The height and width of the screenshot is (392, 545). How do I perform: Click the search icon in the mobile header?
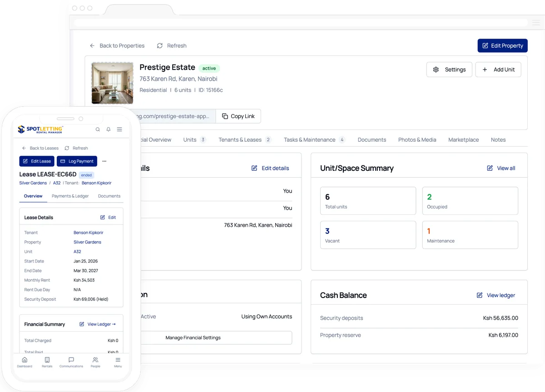(x=98, y=129)
